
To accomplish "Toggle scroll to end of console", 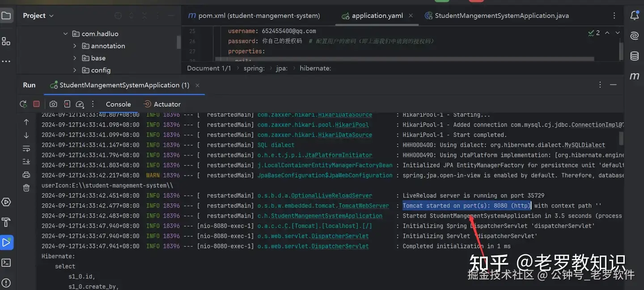I will pyautogui.click(x=26, y=161).
